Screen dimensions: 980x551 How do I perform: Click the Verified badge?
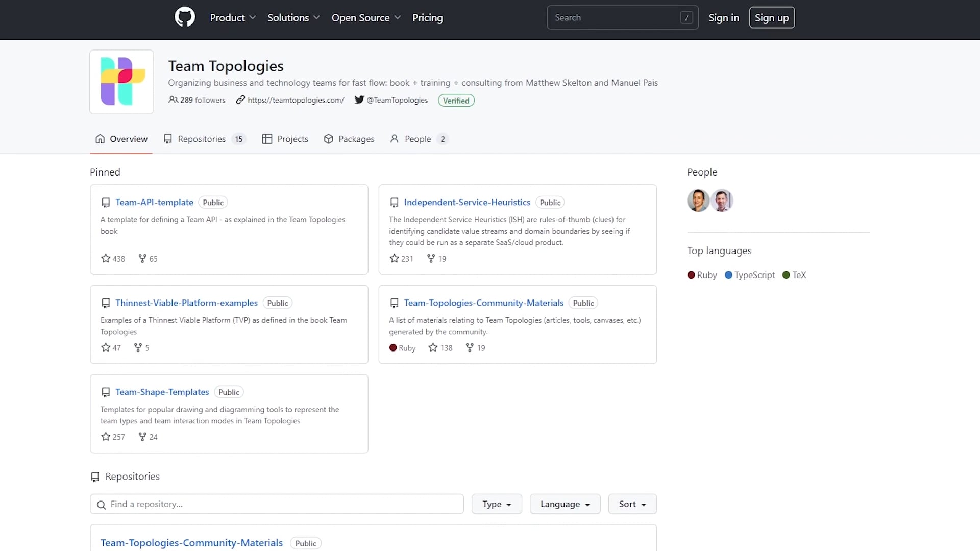(456, 101)
